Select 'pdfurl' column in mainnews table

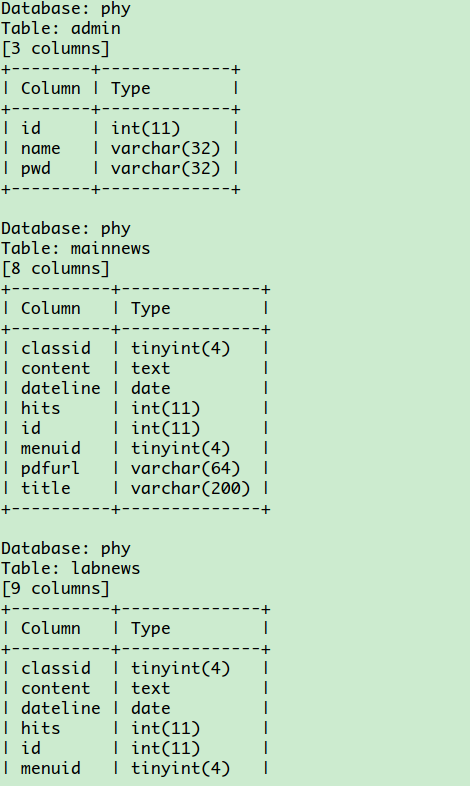(x=50, y=469)
